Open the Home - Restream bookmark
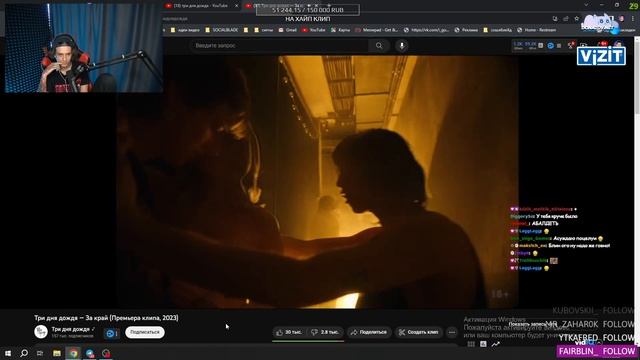640x360 pixels. (537, 30)
